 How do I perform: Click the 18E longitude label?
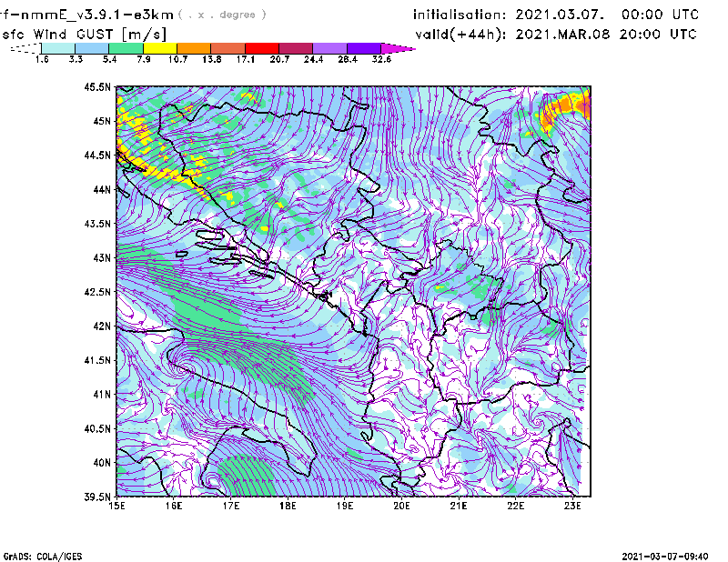(288, 506)
